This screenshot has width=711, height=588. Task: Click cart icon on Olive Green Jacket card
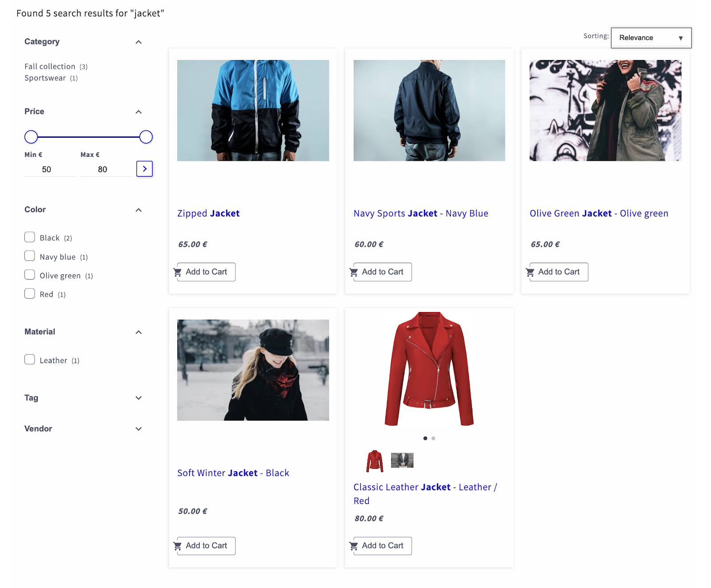tap(530, 272)
